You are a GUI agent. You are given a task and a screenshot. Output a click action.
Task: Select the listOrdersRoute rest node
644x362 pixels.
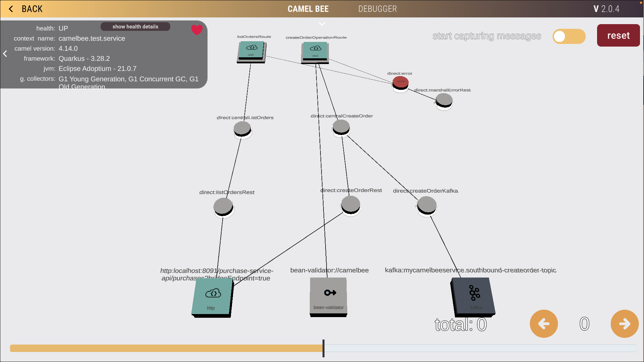[251, 51]
